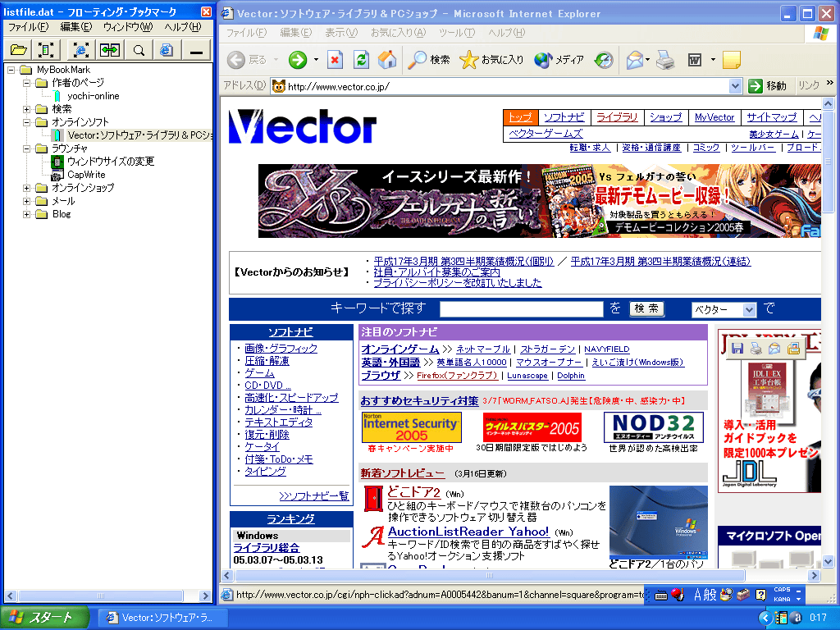Click the Vector logo
Image resolution: width=840 pixels, height=630 pixels.
point(303,127)
